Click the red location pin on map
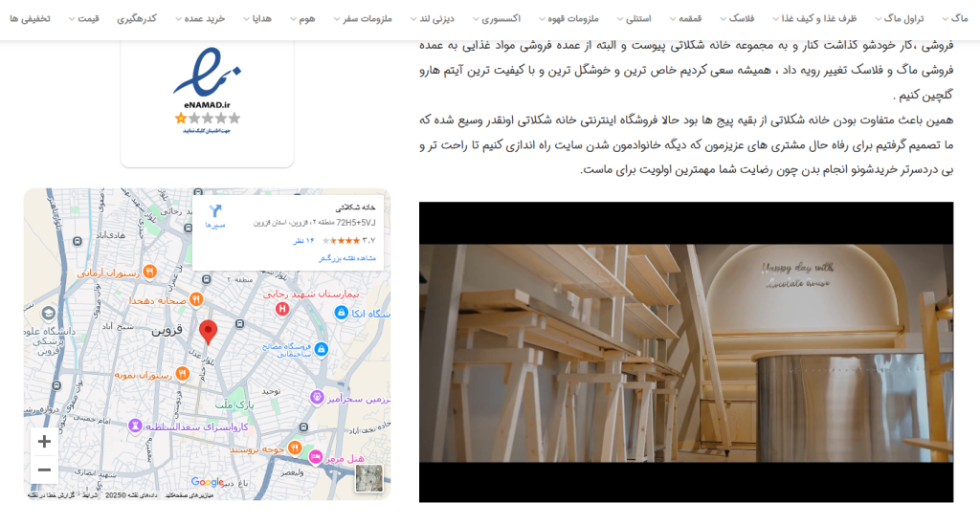The height and width of the screenshot is (524, 980). pos(208,332)
